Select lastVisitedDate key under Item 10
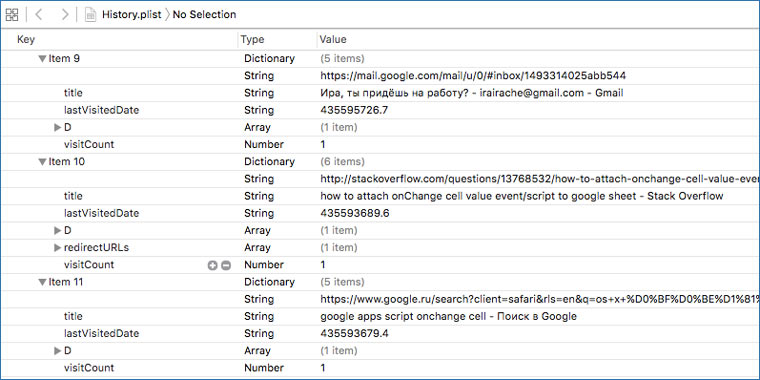 point(101,213)
